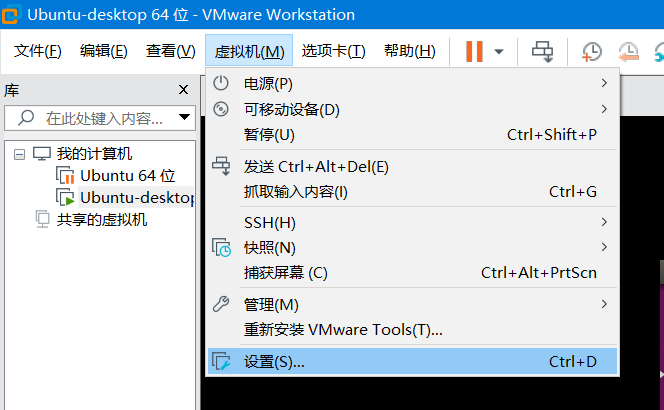Image resolution: width=664 pixels, height=410 pixels.
Task: Close the 库 library panel
Action: coord(183,90)
